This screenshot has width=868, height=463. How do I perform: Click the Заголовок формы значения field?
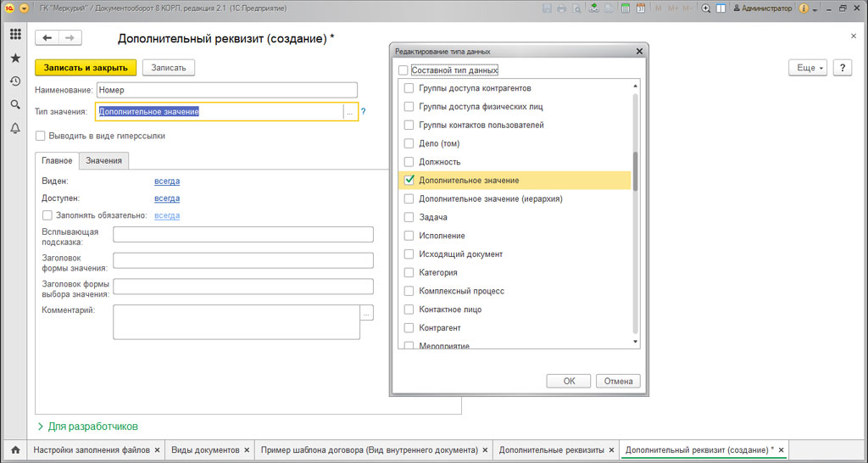pyautogui.click(x=243, y=260)
